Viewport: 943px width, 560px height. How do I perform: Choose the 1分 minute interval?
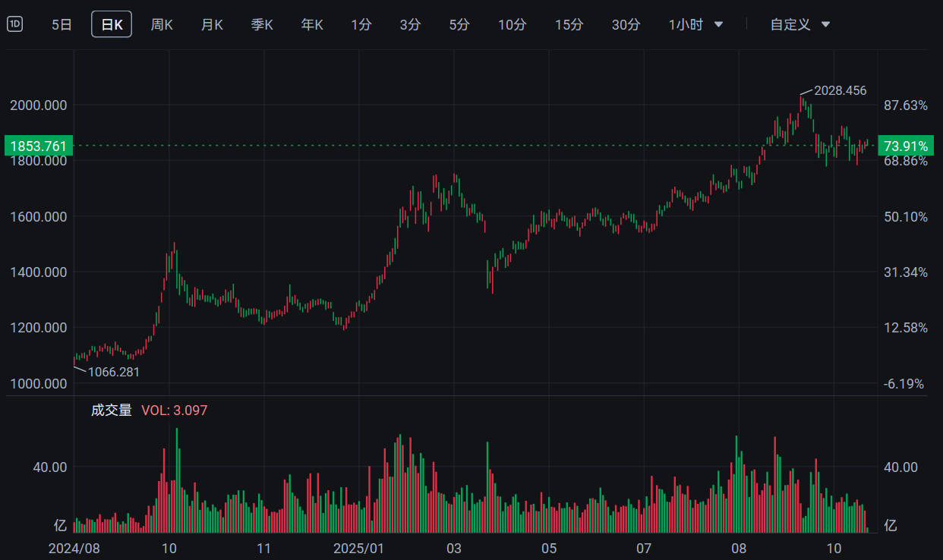pos(361,24)
